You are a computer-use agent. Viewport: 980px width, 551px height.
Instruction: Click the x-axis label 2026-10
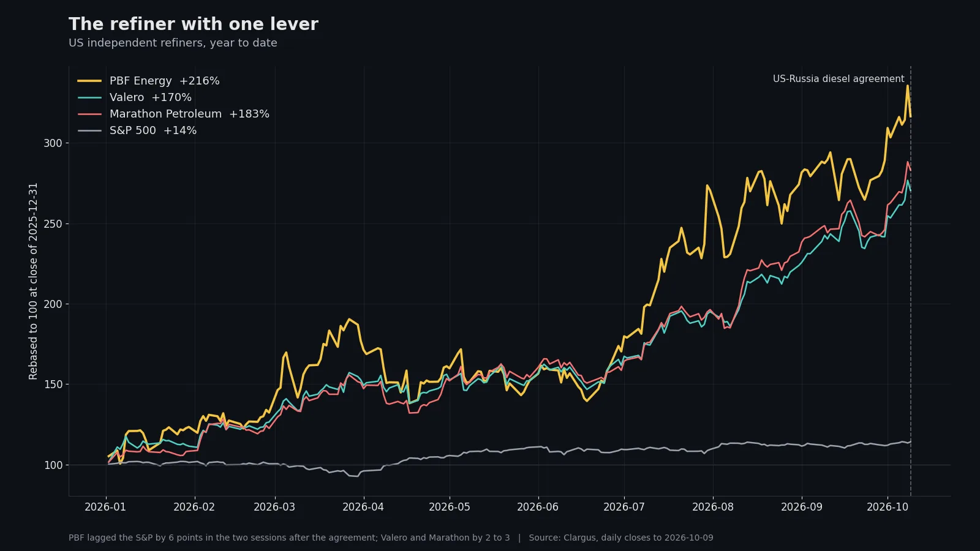tap(888, 507)
